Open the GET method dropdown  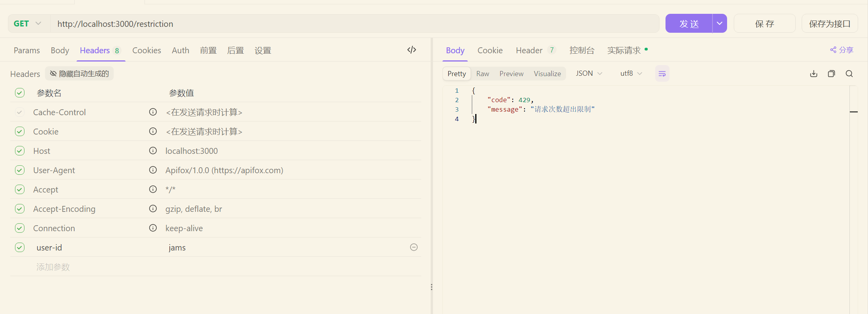(x=28, y=24)
